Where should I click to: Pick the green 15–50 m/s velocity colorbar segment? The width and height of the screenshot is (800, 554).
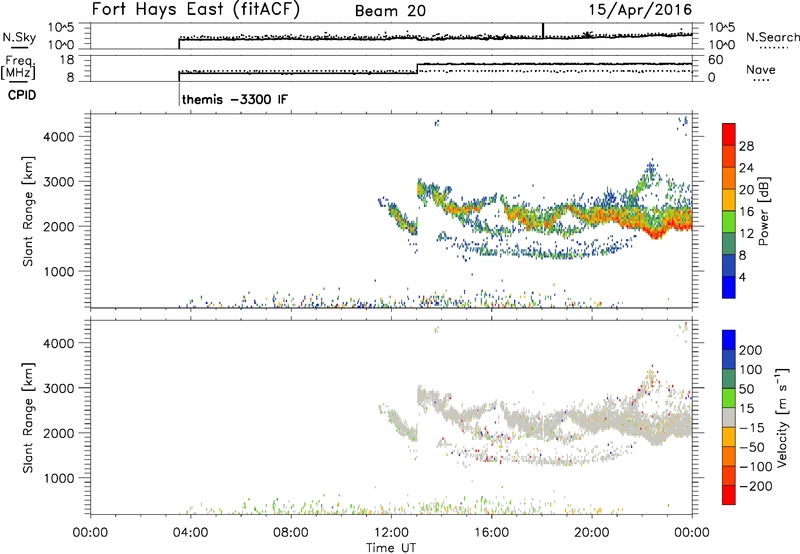tap(729, 398)
